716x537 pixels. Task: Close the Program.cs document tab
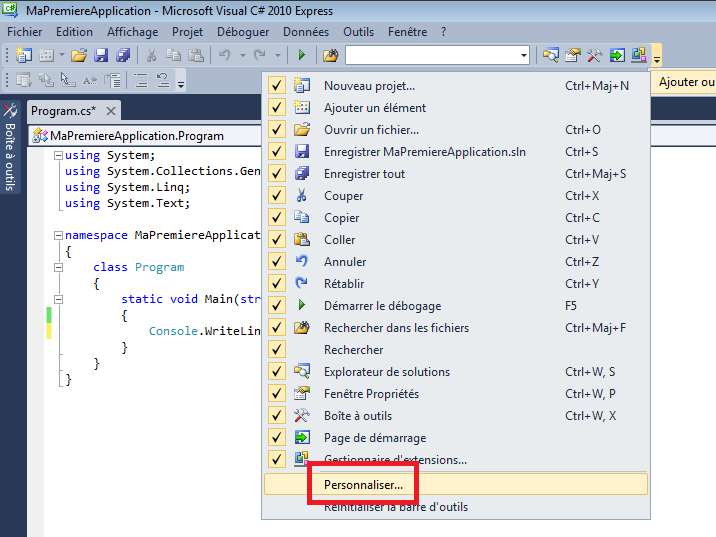[x=111, y=111]
